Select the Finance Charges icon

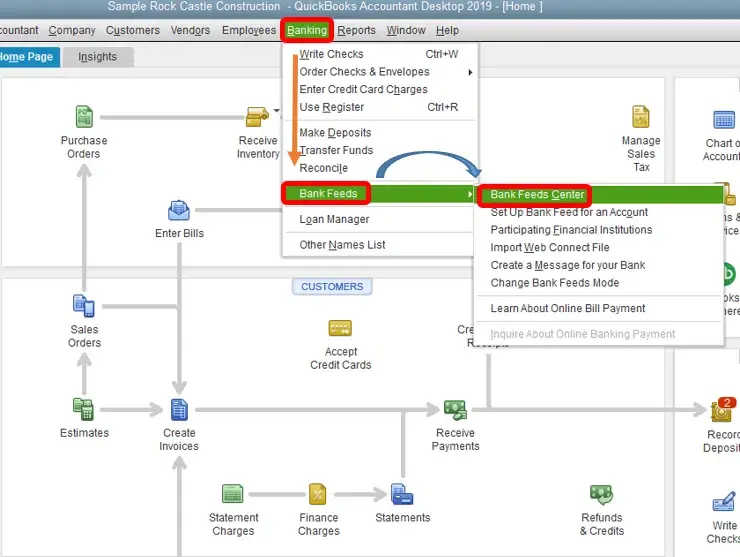point(318,494)
